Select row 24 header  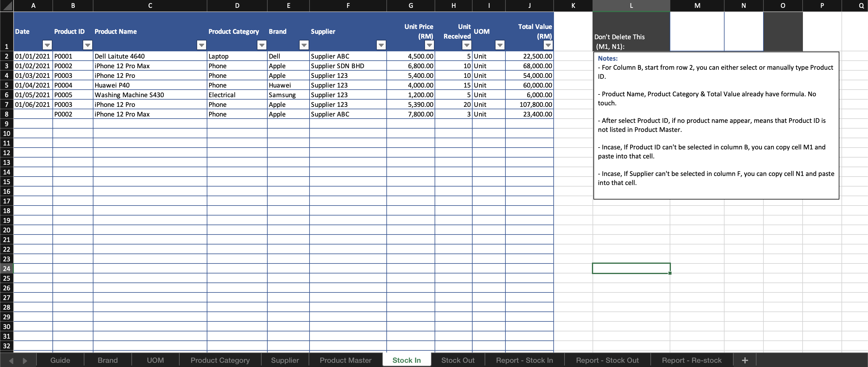pos(7,269)
